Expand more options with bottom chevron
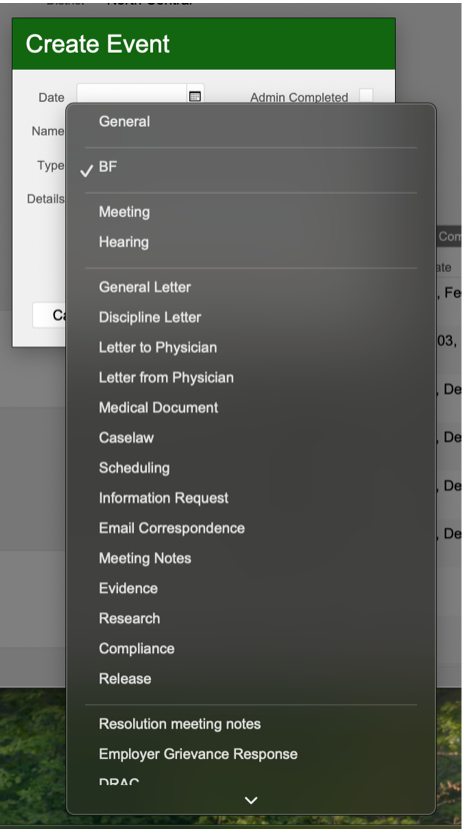 coord(251,800)
